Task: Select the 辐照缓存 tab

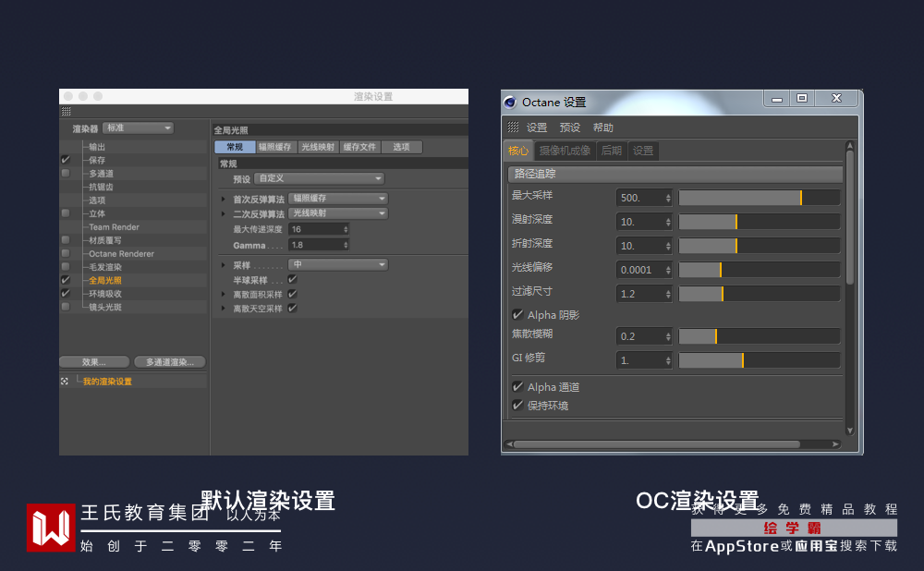Action: 275,147
